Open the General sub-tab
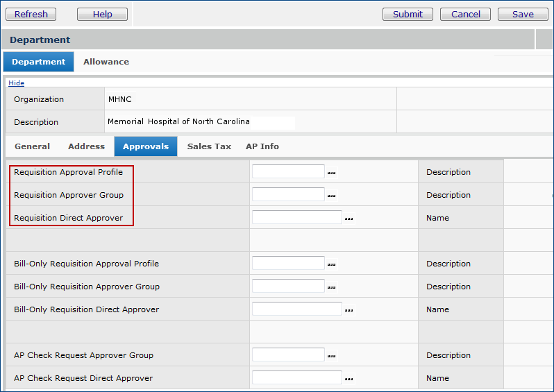This screenshot has height=392, width=554. point(32,146)
